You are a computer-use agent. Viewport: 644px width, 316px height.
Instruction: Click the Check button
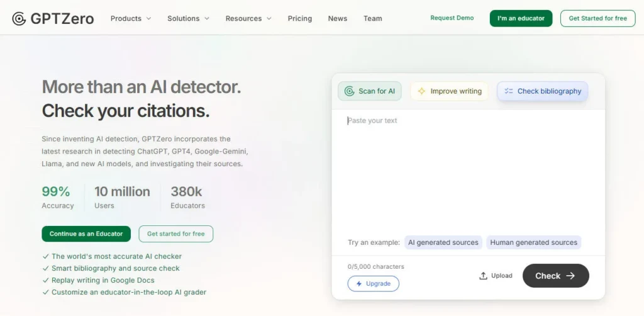pos(556,276)
